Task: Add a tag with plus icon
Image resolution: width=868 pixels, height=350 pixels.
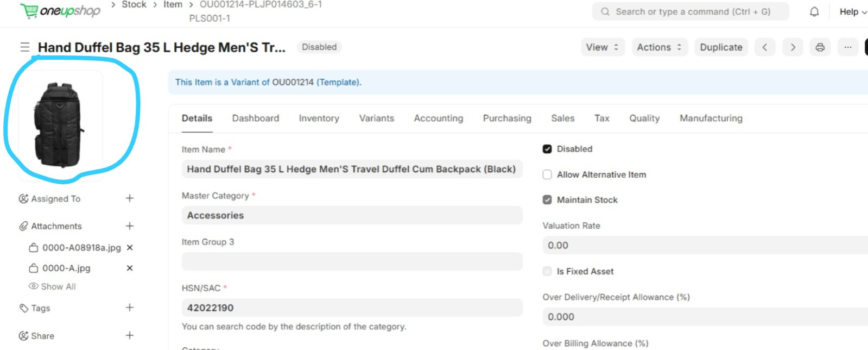Action: pos(130,308)
